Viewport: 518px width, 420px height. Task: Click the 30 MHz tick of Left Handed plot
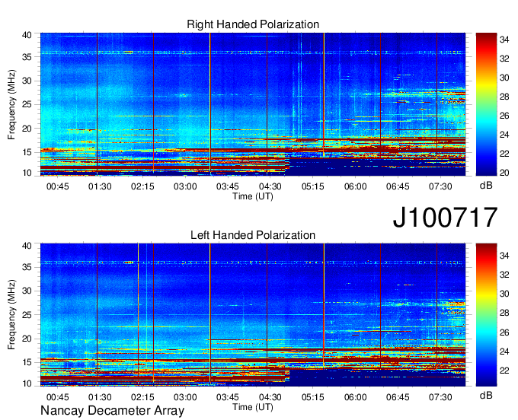click(x=27, y=291)
